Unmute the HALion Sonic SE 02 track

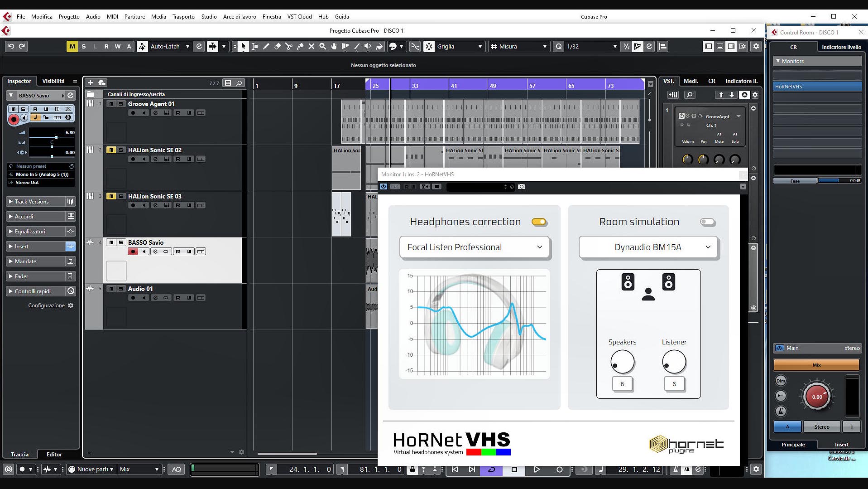(x=111, y=150)
